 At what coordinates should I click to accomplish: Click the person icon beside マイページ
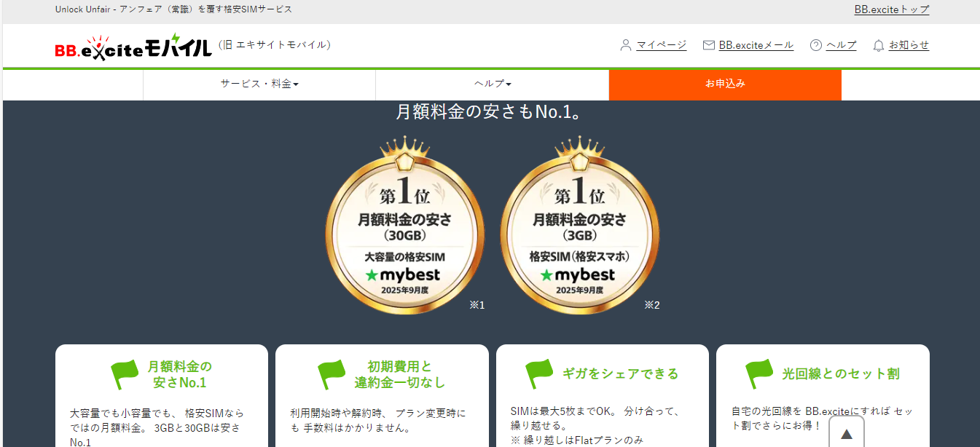(x=625, y=45)
